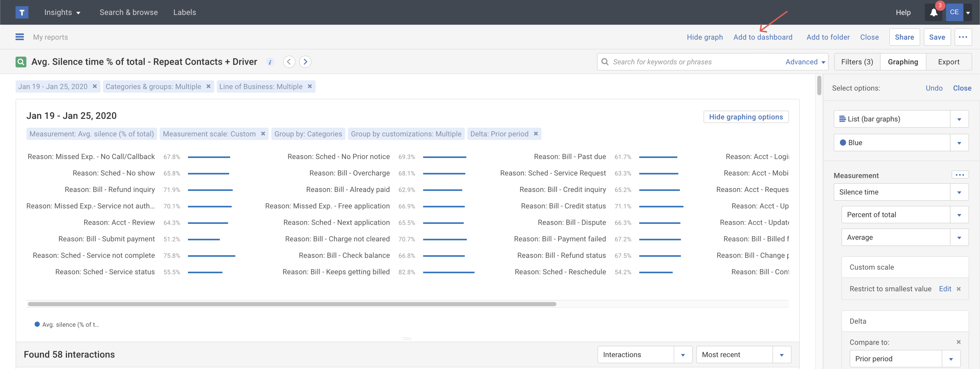Remove Delta: Prior period chip
The height and width of the screenshot is (369, 980).
pos(536,134)
